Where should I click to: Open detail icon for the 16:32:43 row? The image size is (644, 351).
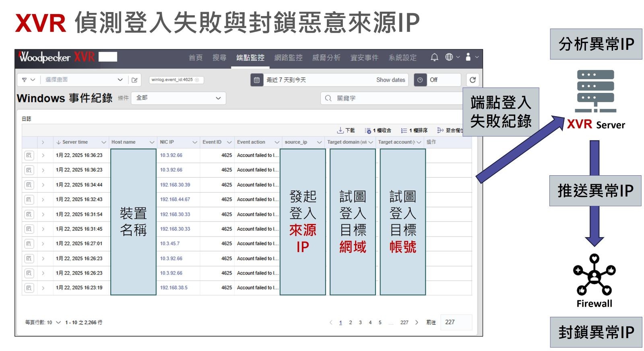29,199
